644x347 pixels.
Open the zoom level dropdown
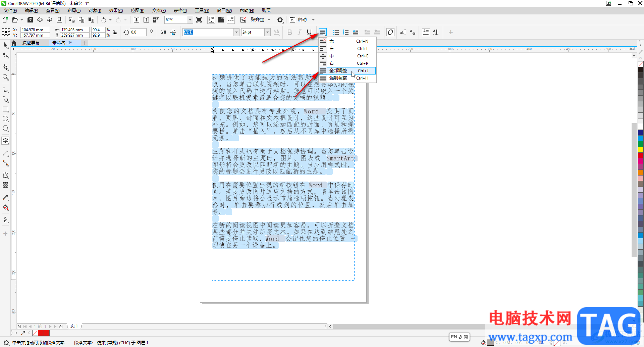pos(190,20)
